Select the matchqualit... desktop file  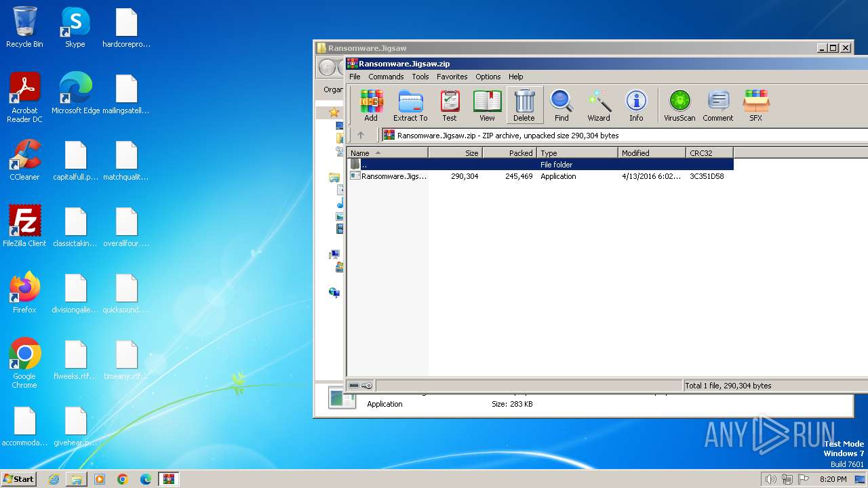126,160
